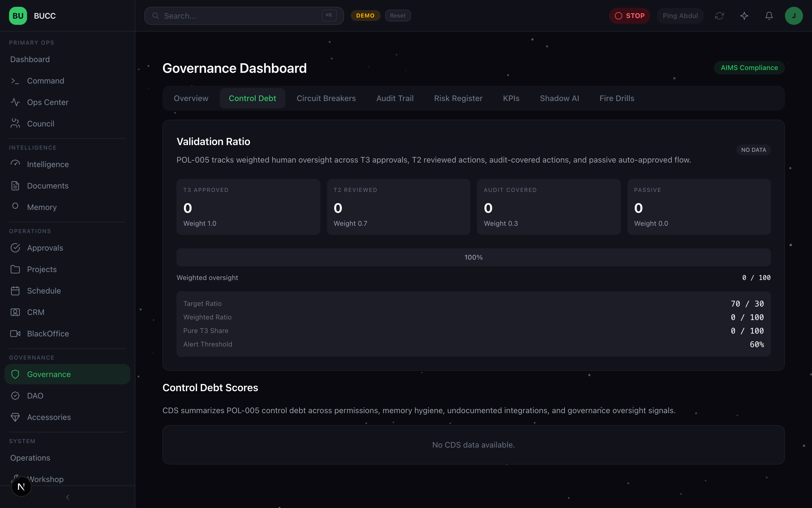Screen dimensions: 812x508
Task: Open the Shadow AI tab
Action: (x=559, y=98)
